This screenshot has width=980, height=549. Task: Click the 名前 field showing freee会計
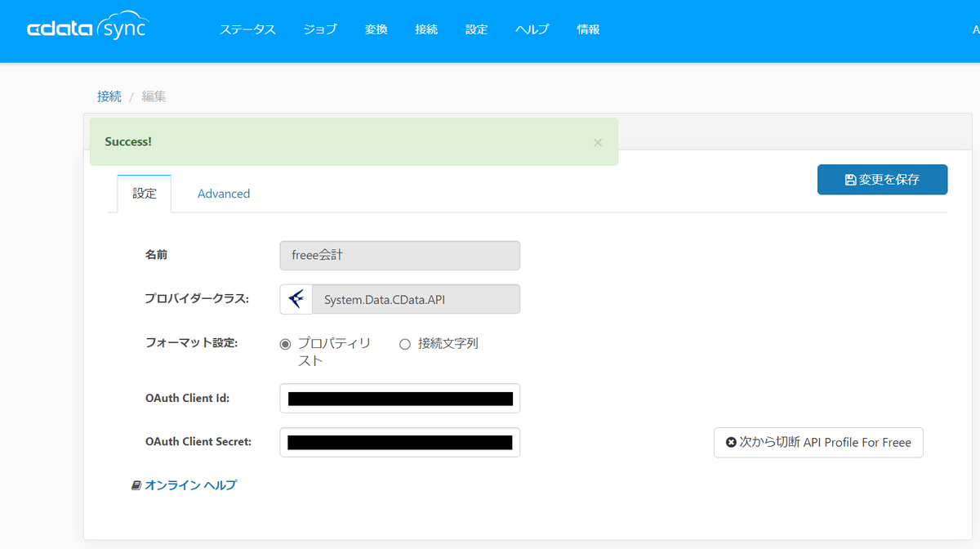tap(399, 255)
